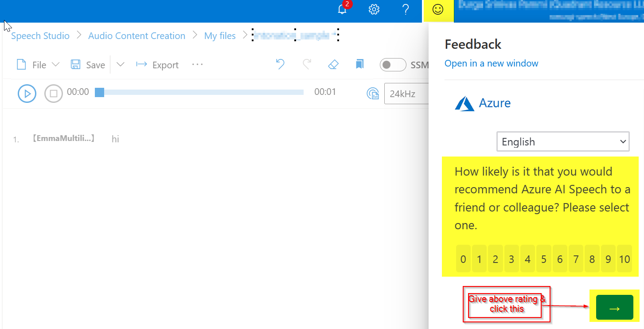Click the 00:00 elapsed time label
This screenshot has height=329, width=644.
point(78,92)
